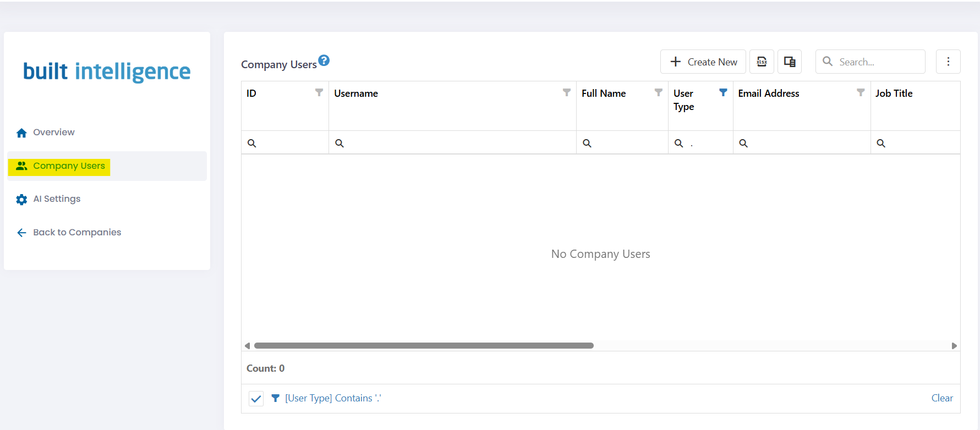Click the User Type filter row search icon

[679, 143]
